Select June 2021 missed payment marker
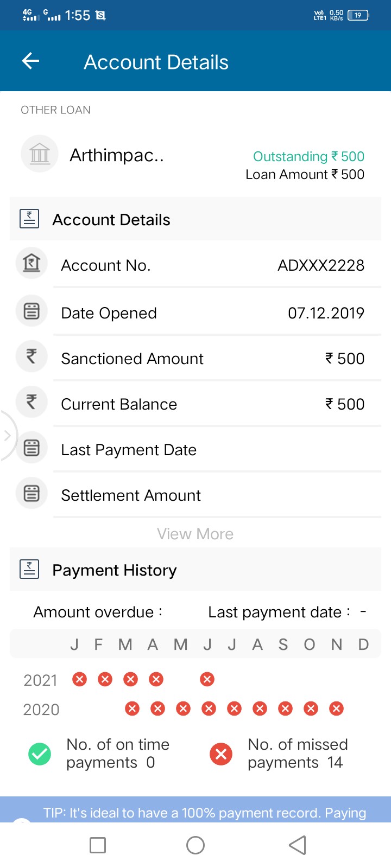 coord(207,679)
